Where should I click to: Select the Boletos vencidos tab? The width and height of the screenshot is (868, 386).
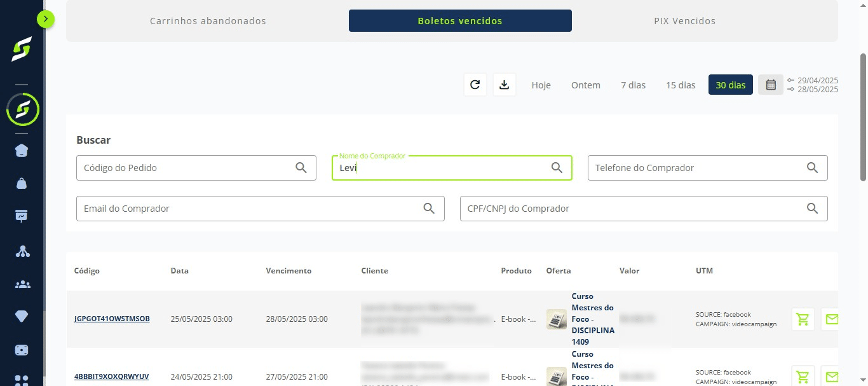[x=460, y=21]
